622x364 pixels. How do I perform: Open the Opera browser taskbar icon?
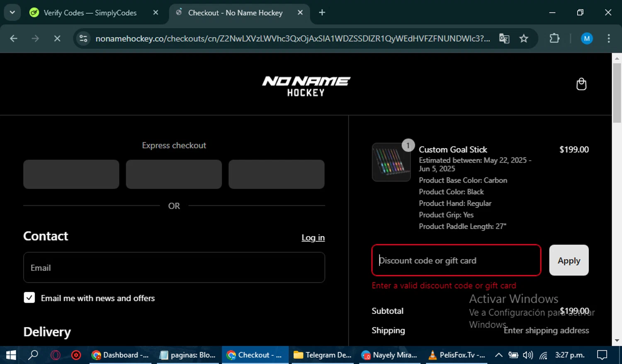[55, 355]
